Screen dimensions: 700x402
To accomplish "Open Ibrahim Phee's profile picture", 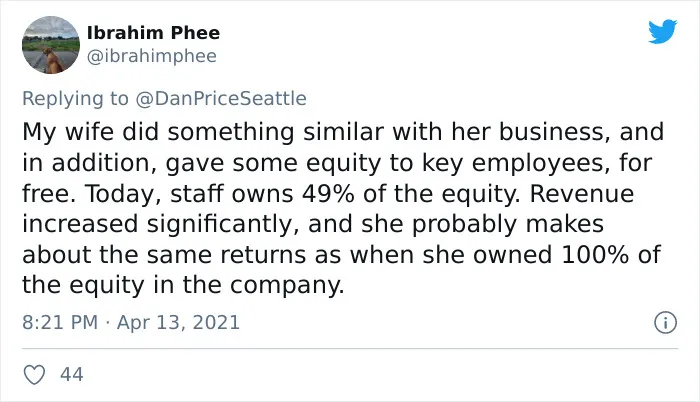I will click(51, 45).
